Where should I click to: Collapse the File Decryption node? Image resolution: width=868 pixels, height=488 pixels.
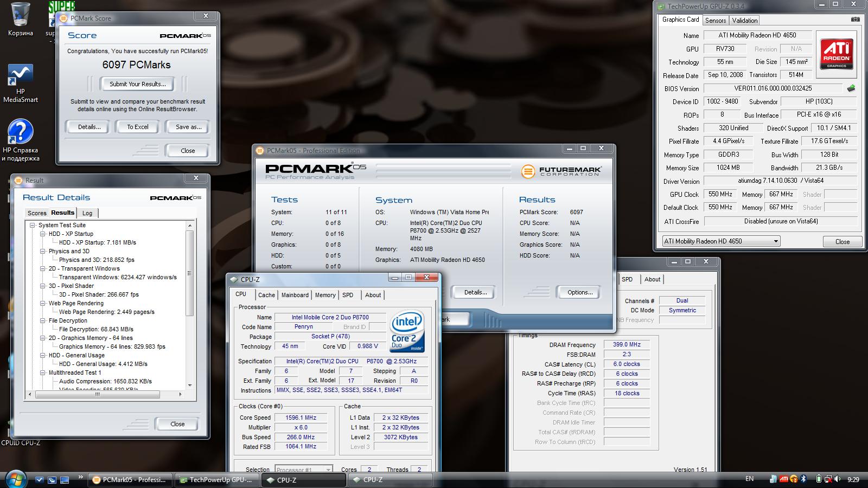tap(43, 320)
